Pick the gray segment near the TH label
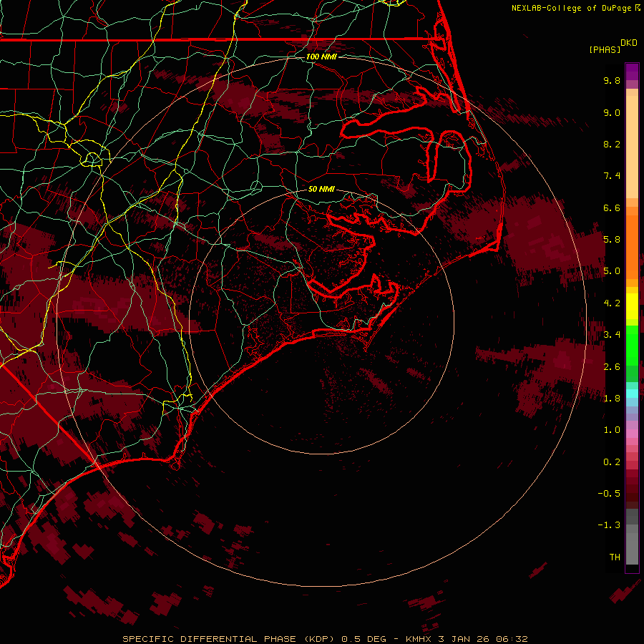The image size is (644, 644). [632, 549]
